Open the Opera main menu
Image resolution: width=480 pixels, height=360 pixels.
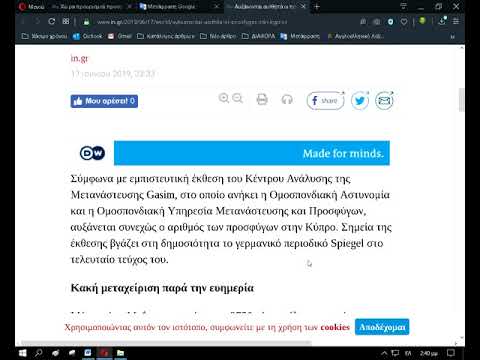(x=32, y=6)
